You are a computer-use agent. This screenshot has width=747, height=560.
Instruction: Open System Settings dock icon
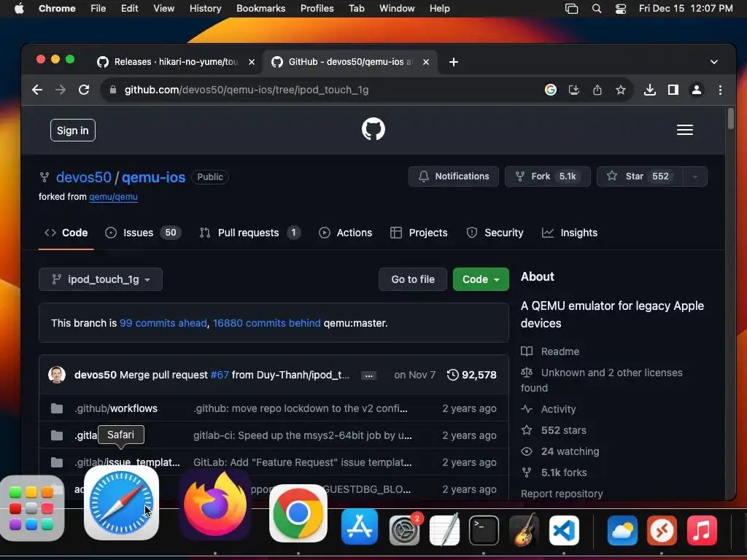pyautogui.click(x=404, y=529)
